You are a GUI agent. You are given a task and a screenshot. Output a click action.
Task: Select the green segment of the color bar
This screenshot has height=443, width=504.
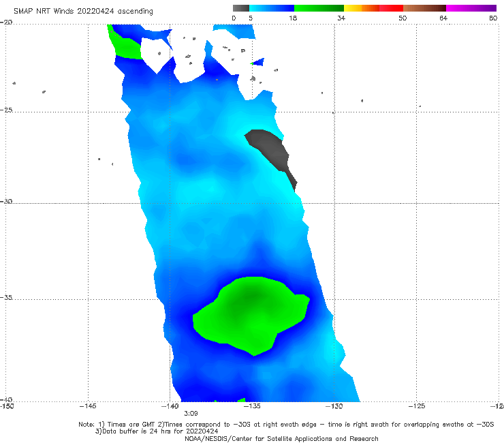[x=319, y=8]
